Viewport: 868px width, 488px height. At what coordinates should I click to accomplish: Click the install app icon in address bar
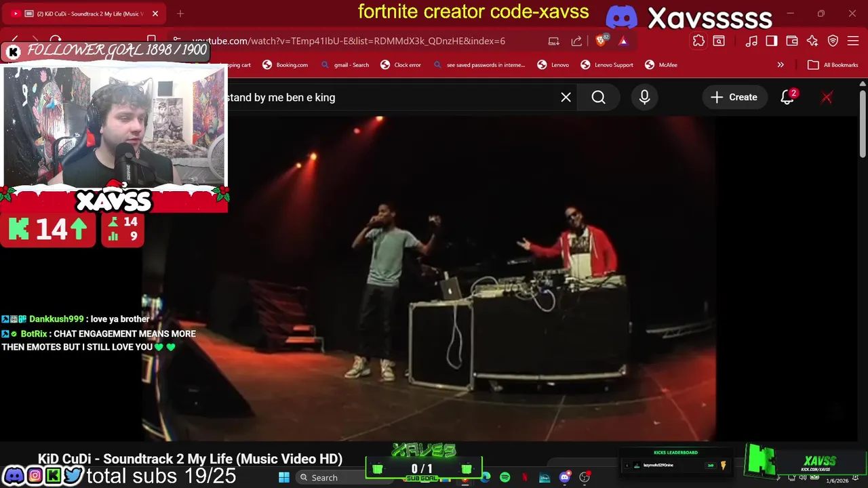click(x=554, y=41)
